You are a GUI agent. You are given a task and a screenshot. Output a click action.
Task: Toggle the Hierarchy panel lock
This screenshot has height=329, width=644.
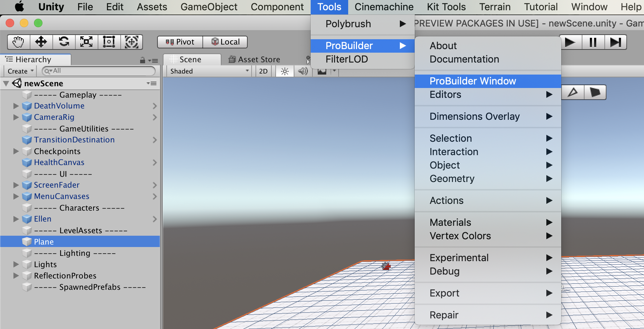tap(142, 60)
